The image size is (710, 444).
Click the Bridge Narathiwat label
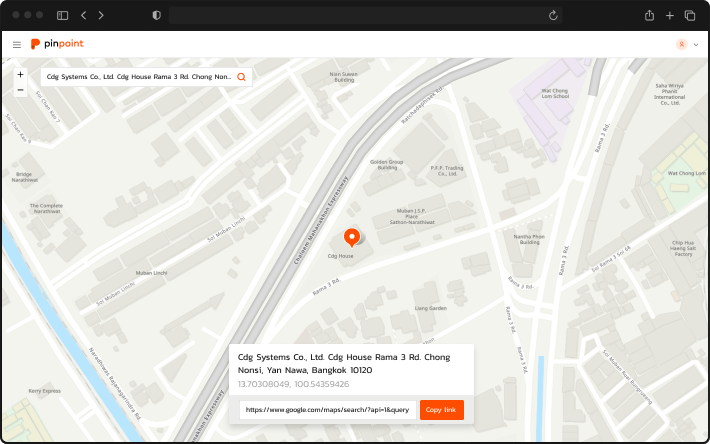(24, 177)
